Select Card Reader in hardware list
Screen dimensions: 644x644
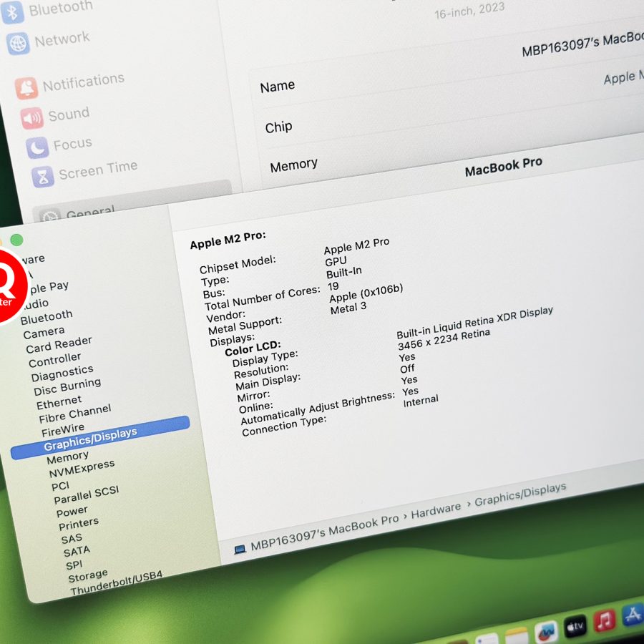pyautogui.click(x=59, y=344)
